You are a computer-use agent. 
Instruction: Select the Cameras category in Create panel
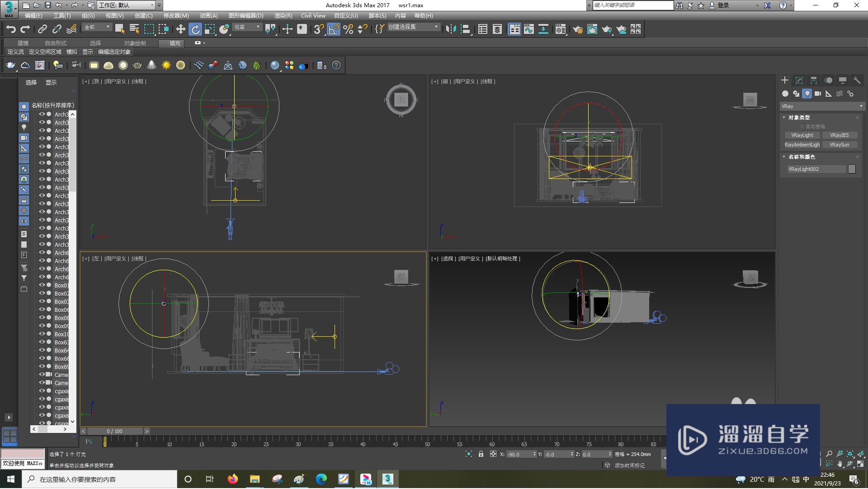click(818, 94)
